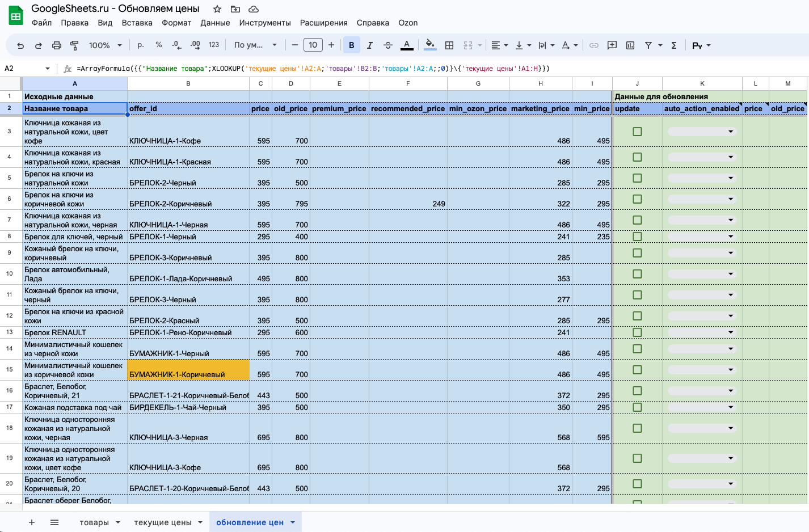The width and height of the screenshot is (809, 532).
Task: Check the update box for КЛЮЧНИЦА-1-Кофе row
Action: (x=637, y=132)
